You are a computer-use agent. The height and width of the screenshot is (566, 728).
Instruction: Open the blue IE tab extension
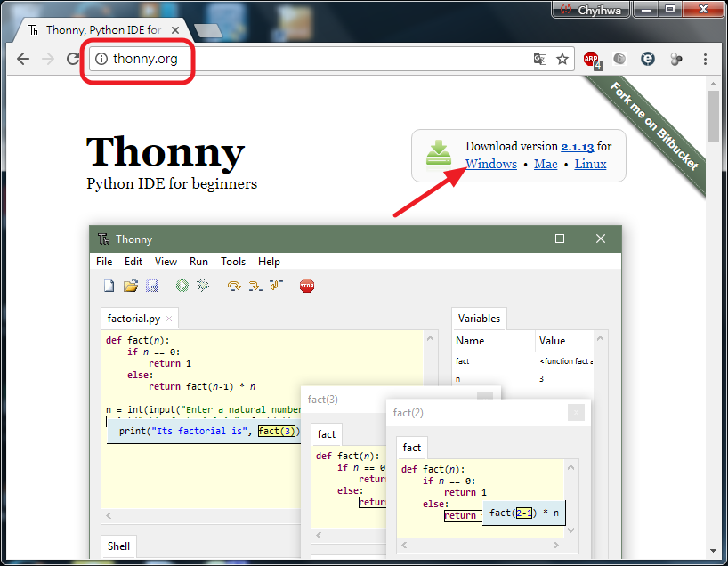[x=648, y=59]
